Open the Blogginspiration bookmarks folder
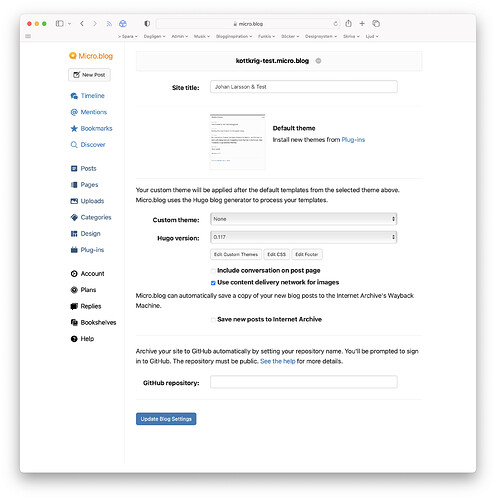Screen dimensions: 497x500 pos(234,36)
